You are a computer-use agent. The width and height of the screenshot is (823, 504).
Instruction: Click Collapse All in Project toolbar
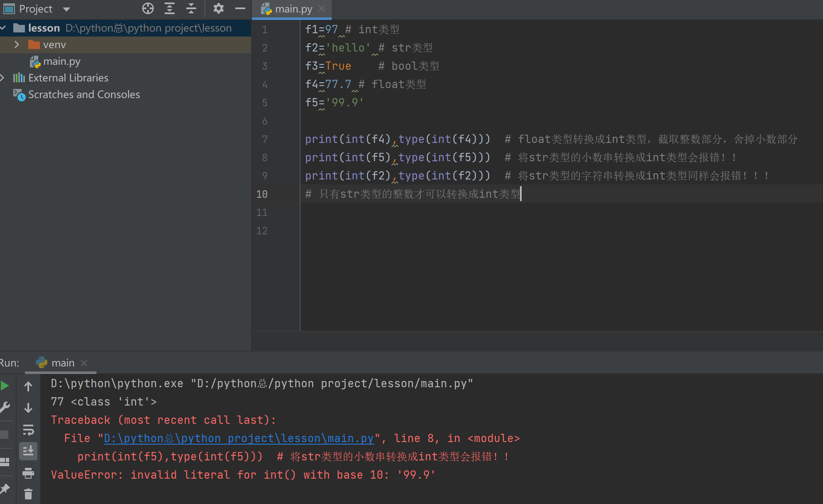(191, 8)
